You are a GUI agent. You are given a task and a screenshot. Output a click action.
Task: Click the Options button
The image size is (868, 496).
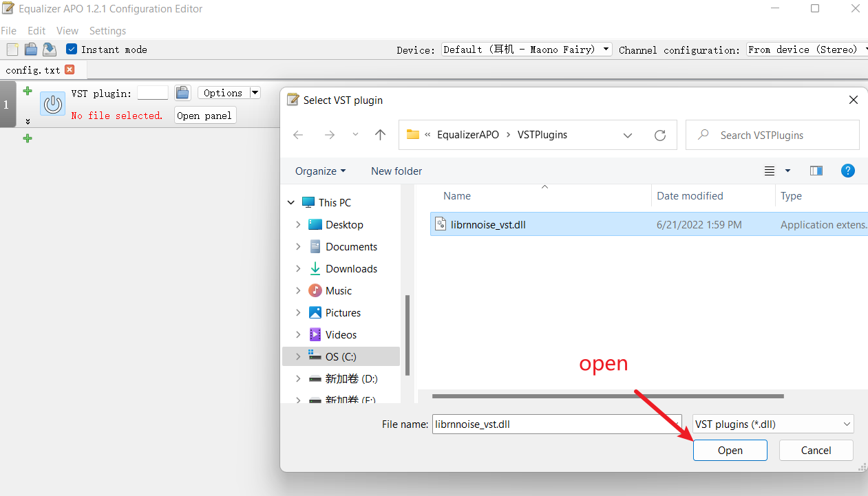tap(223, 93)
